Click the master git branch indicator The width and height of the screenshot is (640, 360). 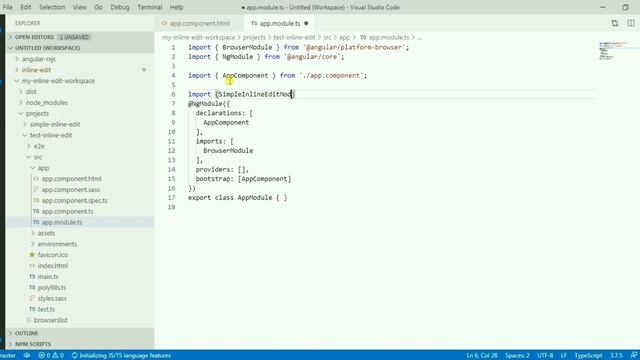point(8,356)
